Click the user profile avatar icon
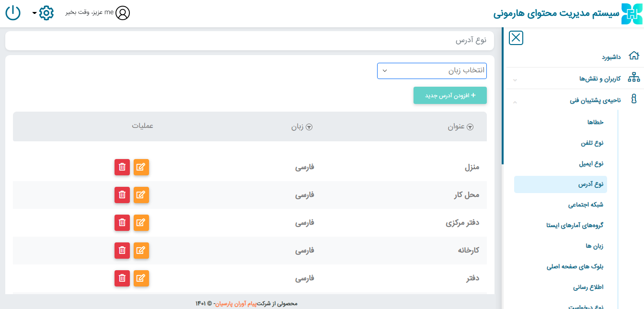Screen dimensions: 644x309 coord(123,13)
